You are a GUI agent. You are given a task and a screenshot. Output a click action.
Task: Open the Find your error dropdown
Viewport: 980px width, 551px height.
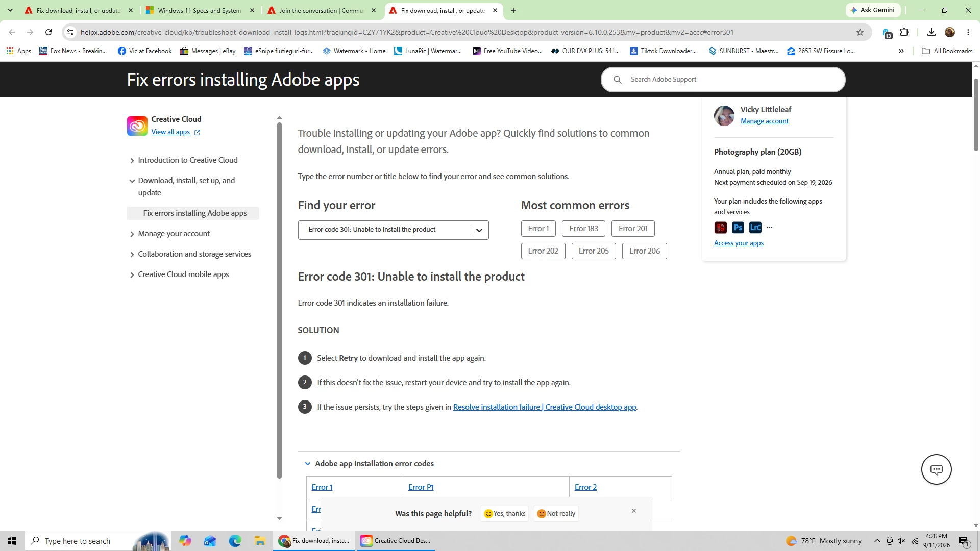(393, 230)
